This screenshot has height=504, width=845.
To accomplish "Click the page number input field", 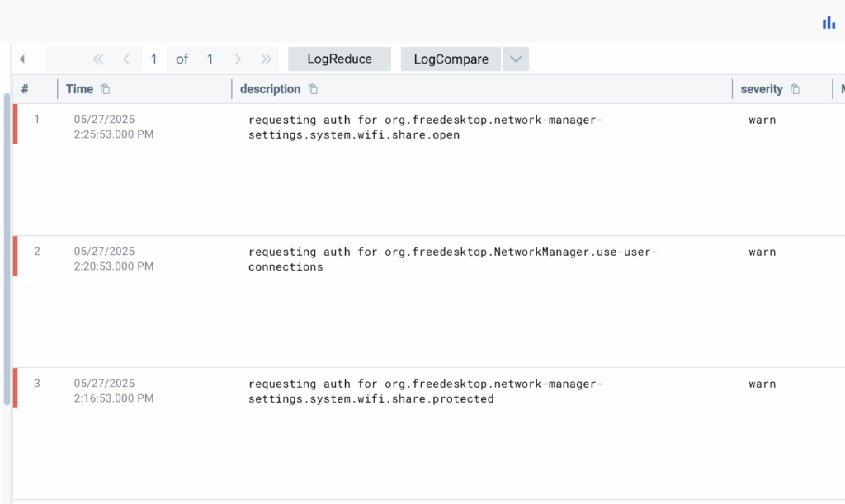I will 153,59.
